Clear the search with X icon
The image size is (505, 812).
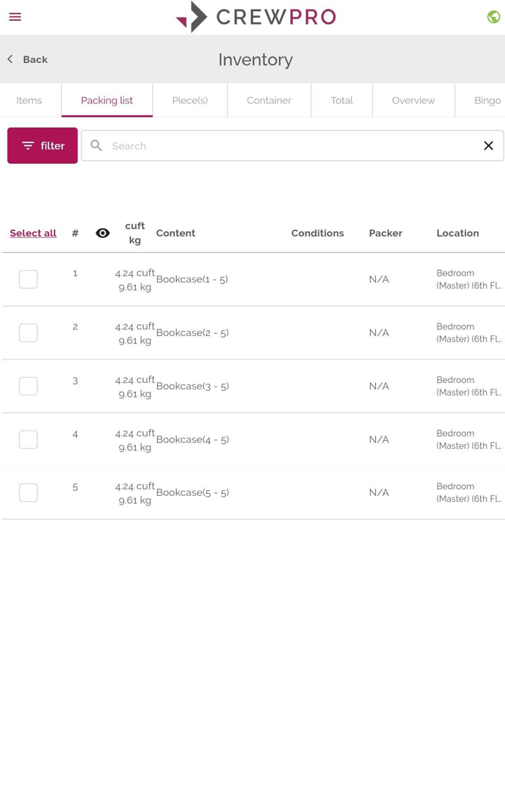tap(488, 145)
